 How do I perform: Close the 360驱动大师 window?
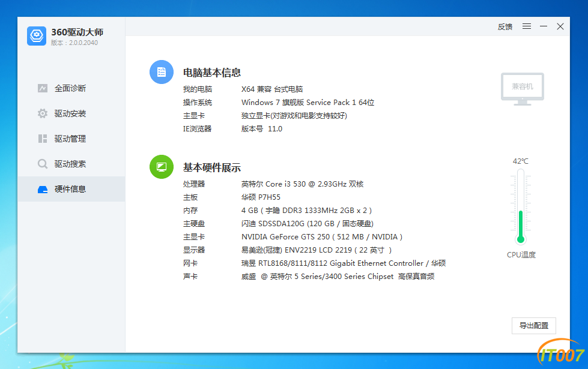560,26
